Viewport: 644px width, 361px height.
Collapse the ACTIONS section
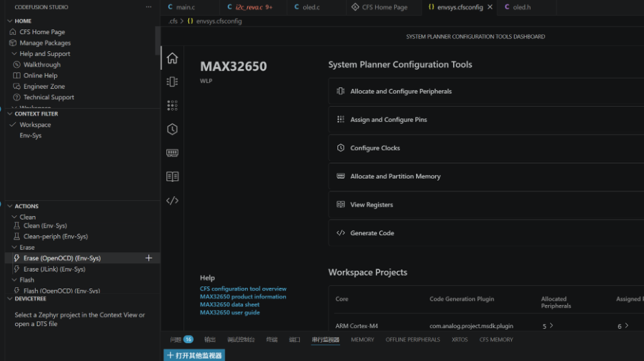click(x=10, y=206)
